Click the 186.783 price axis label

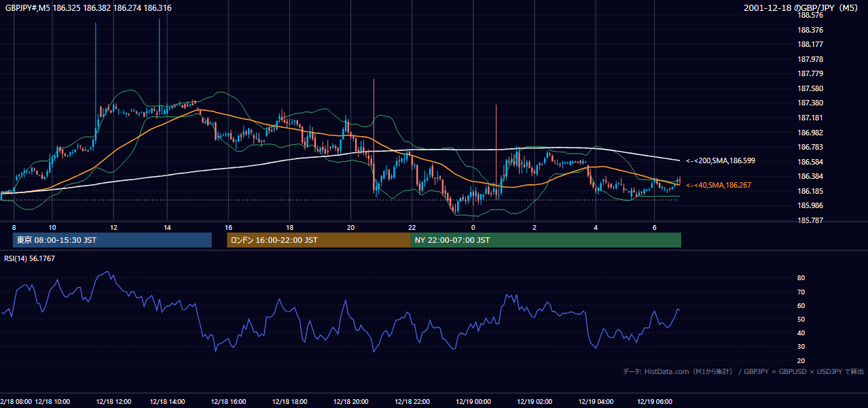click(810, 147)
